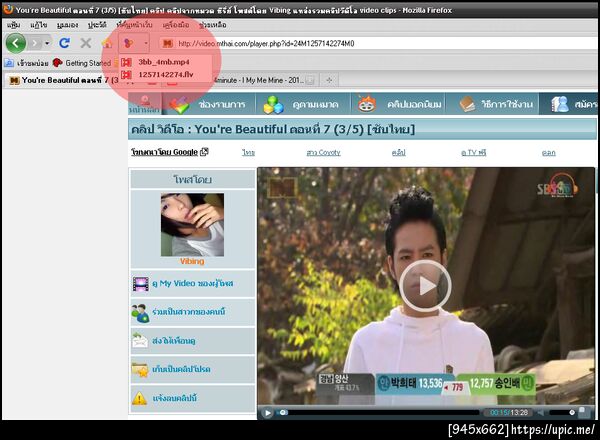Click the become-a-fan people icon
The width and height of the screenshot is (600, 440).
coord(140,313)
